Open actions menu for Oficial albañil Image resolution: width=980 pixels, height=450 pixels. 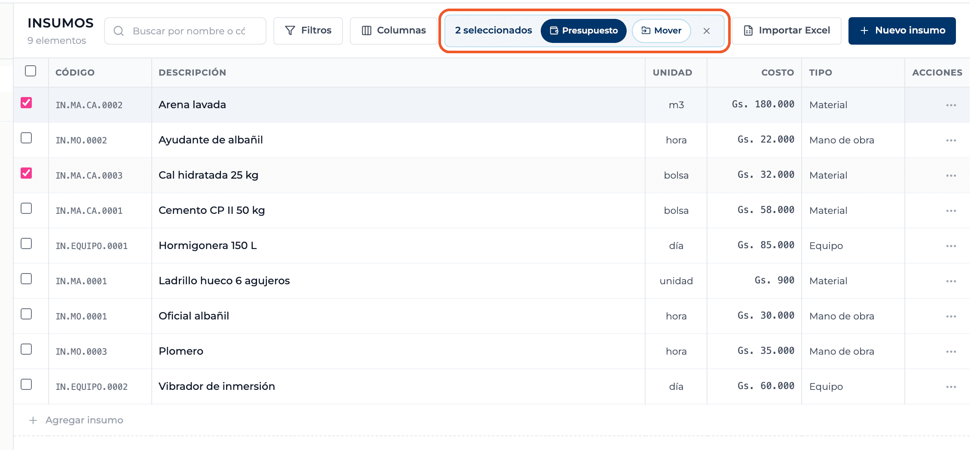point(951,316)
